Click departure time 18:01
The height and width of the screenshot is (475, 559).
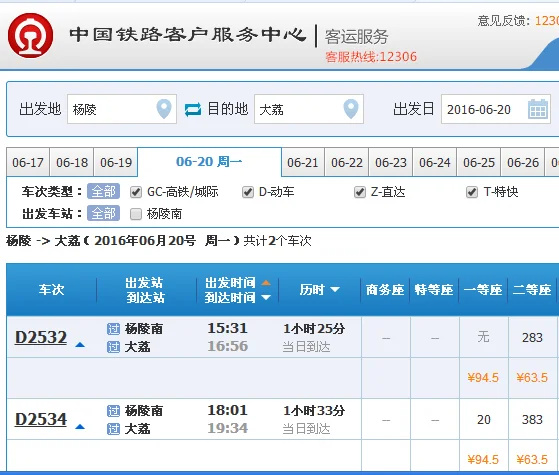tap(227, 410)
